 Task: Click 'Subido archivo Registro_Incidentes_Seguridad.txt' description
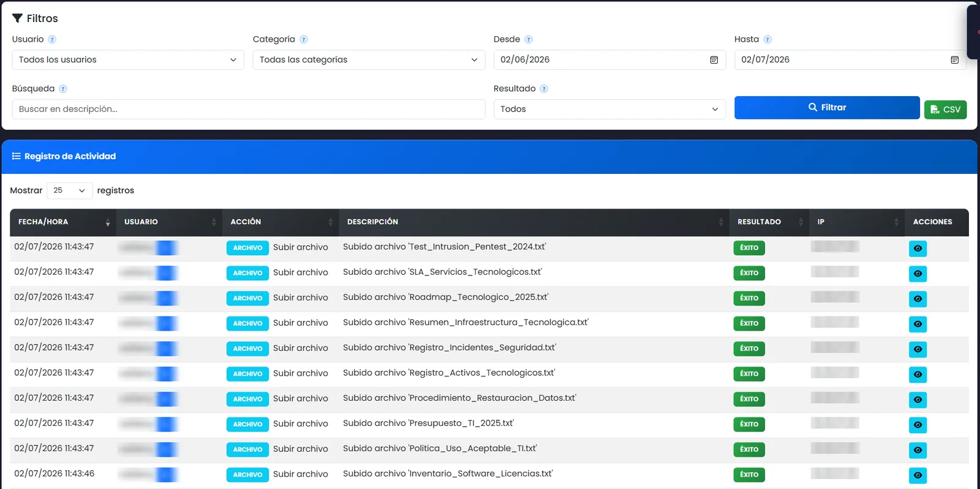450,348
